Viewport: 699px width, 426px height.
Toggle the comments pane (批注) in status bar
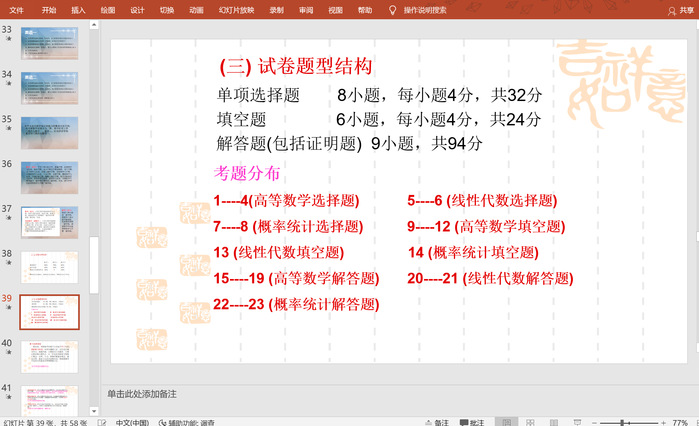point(471,422)
